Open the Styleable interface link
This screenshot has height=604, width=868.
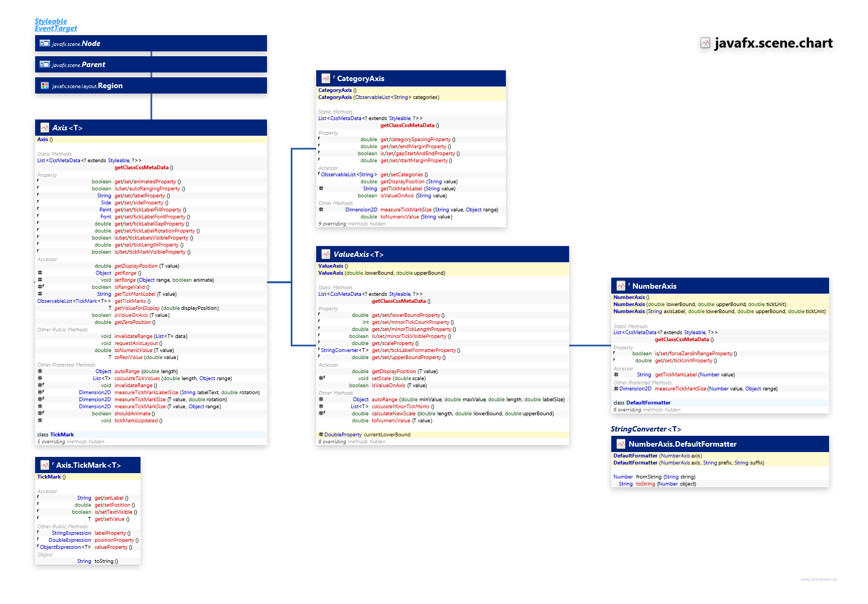click(51, 21)
